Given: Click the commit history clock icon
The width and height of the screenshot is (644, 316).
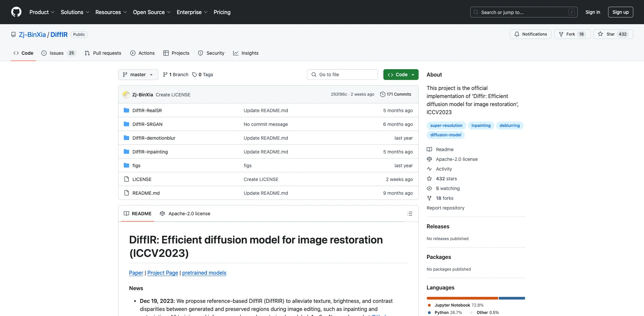Looking at the screenshot, I should [x=382, y=94].
